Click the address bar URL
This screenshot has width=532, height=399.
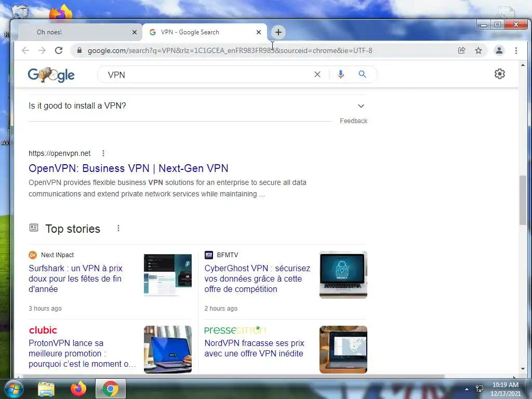[230, 50]
